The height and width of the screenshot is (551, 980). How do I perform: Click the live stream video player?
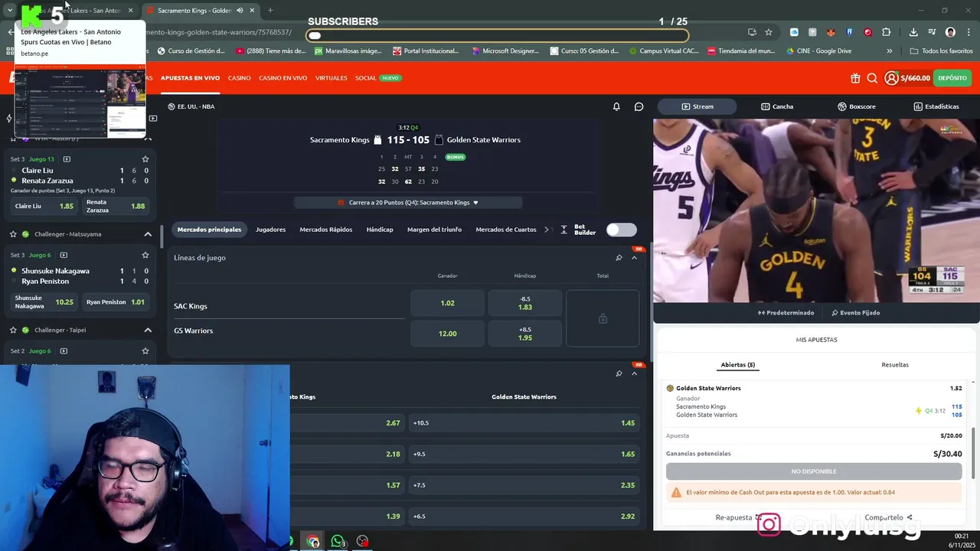pos(816,210)
